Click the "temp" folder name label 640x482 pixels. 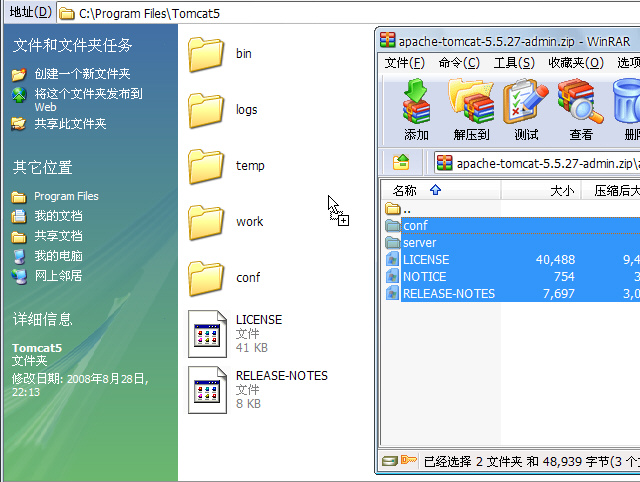(250, 166)
